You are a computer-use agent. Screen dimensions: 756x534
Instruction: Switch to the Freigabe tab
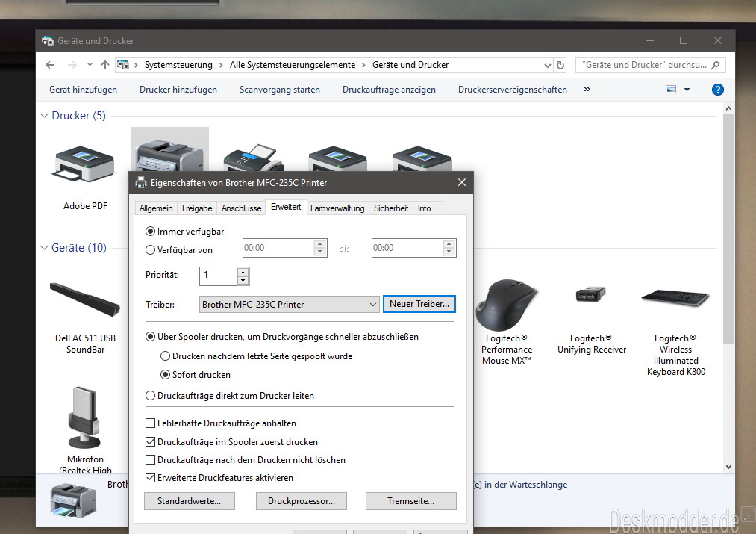(197, 208)
